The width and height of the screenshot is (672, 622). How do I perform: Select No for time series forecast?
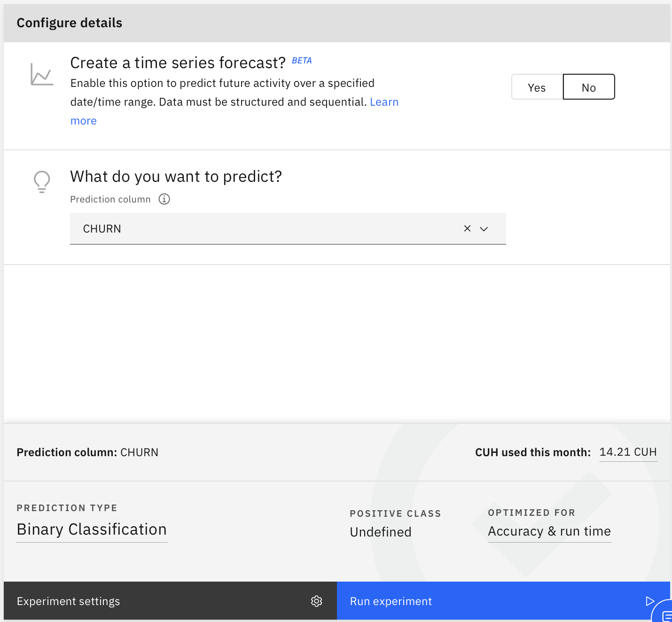point(589,87)
